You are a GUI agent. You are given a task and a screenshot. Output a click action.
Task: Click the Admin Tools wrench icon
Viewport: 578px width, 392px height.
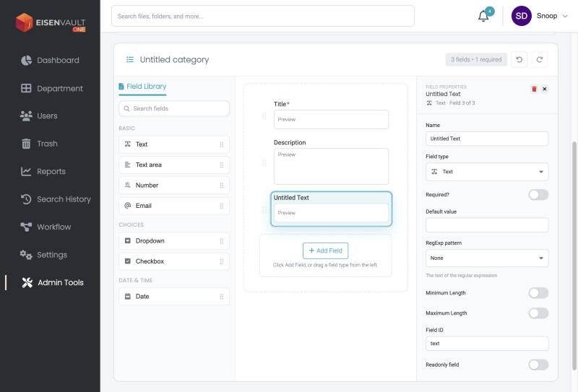pyautogui.click(x=27, y=282)
